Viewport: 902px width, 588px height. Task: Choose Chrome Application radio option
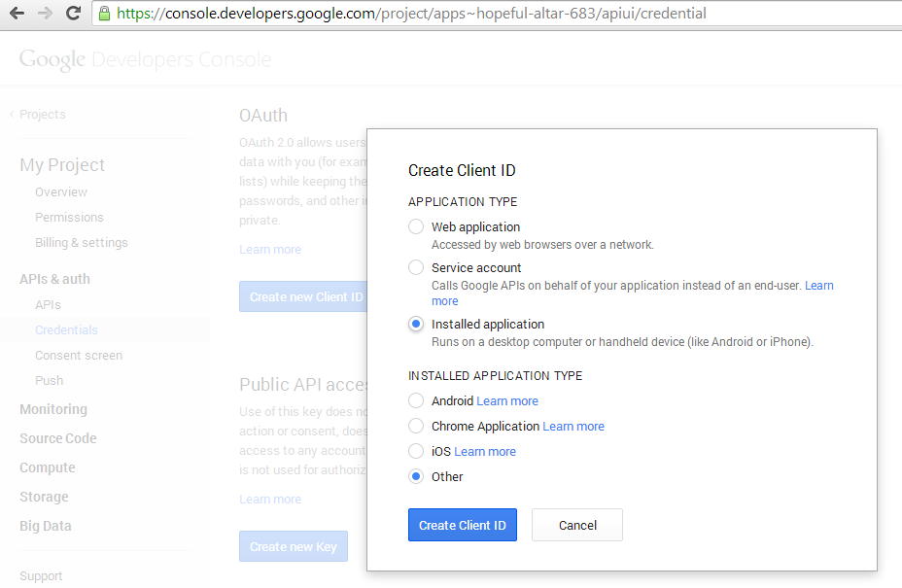(416, 426)
